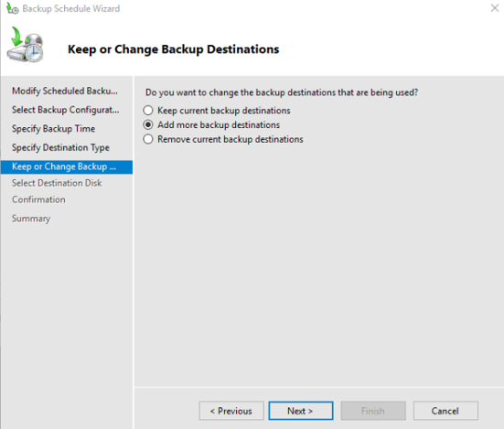The height and width of the screenshot is (429, 504).
Task: Click the Summary step in sidebar
Action: pyautogui.click(x=31, y=219)
